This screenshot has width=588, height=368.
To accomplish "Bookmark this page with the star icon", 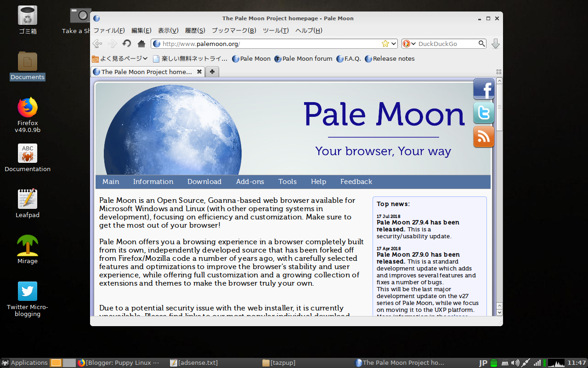I will 385,44.
